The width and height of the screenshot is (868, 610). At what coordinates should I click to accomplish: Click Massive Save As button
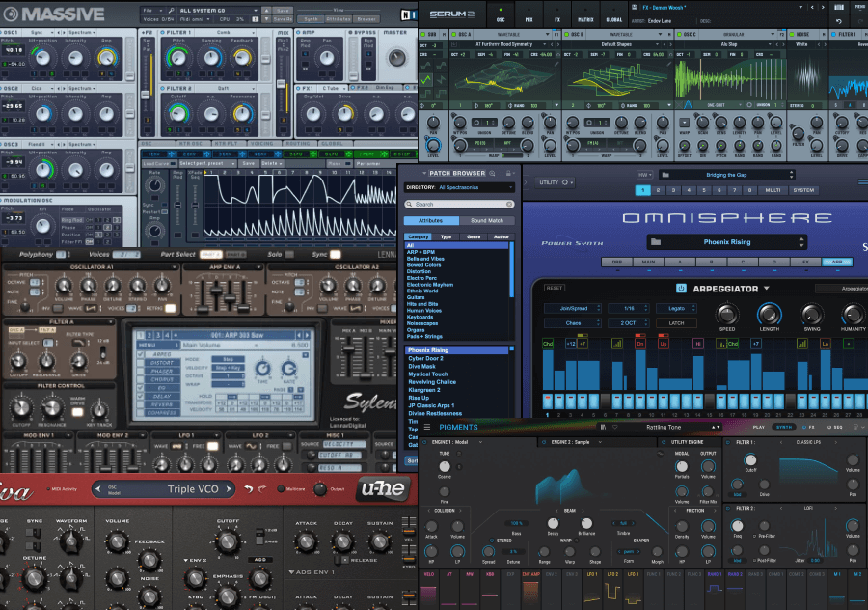click(283, 19)
